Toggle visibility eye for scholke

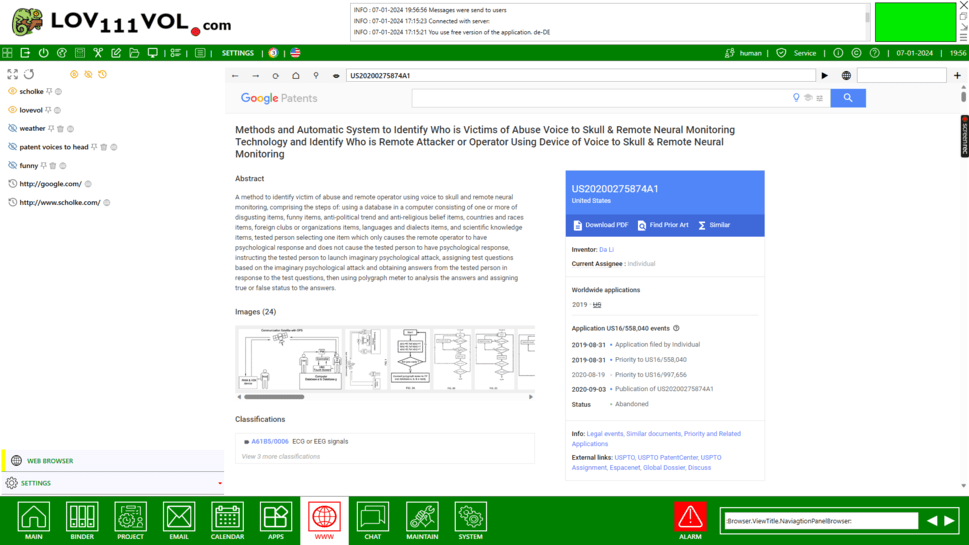point(12,91)
